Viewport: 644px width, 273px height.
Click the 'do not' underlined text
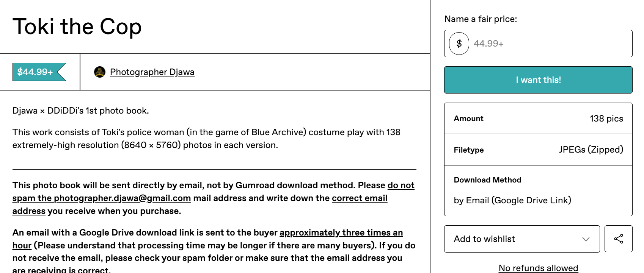pos(401,185)
